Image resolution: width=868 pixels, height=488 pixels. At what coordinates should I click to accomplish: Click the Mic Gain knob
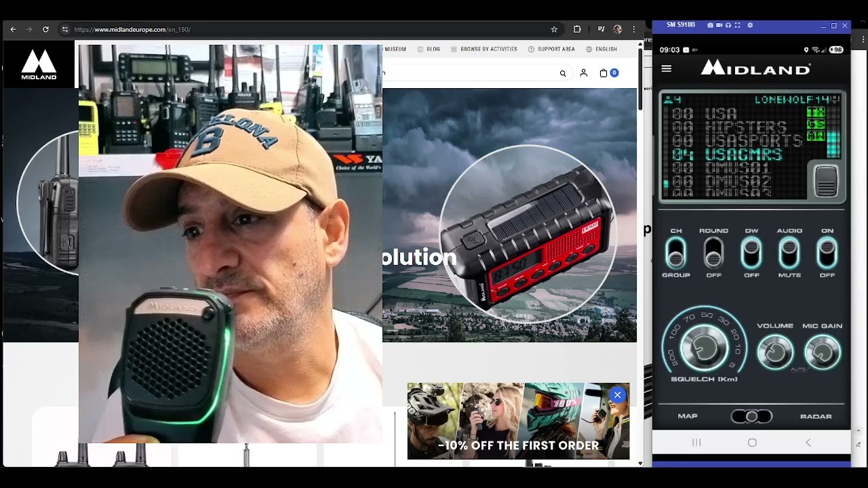(822, 352)
